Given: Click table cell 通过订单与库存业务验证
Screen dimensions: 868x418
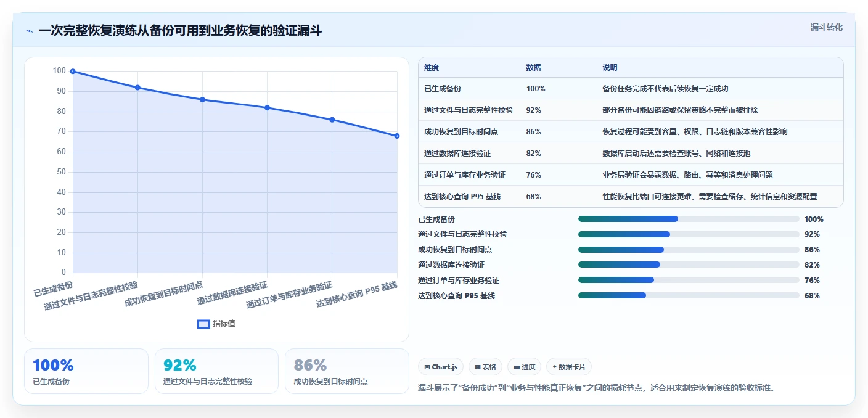Looking at the screenshot, I should click(465, 175).
